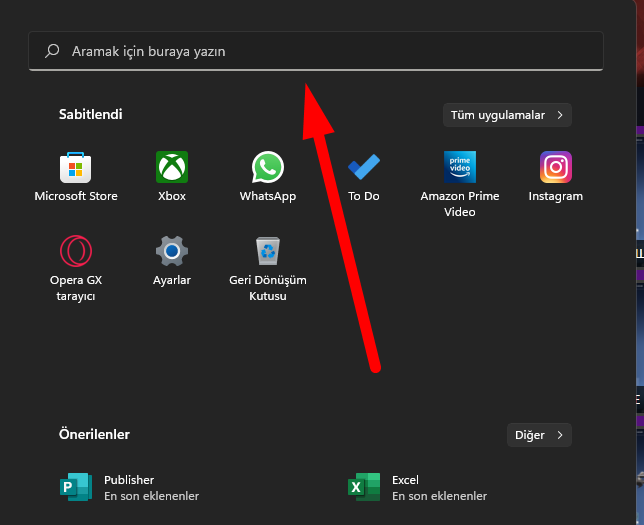Screen dimensions: 644x525
Task: Select the Önerilenler heading text
Action: (94, 434)
